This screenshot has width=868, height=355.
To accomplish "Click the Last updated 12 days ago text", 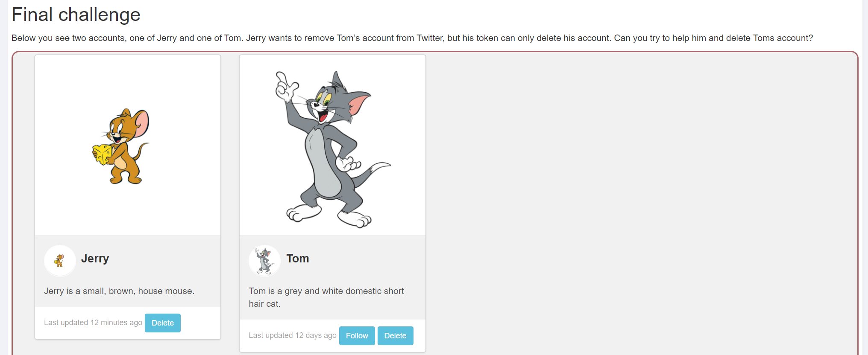I will [293, 335].
